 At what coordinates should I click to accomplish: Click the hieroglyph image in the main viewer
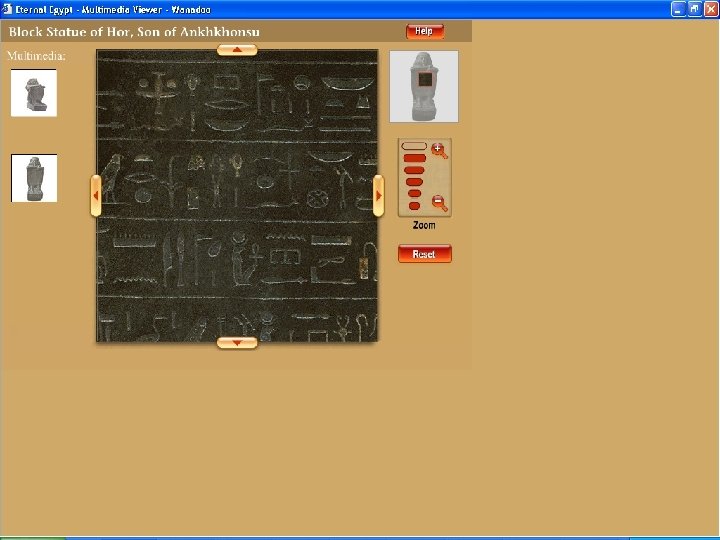237,196
